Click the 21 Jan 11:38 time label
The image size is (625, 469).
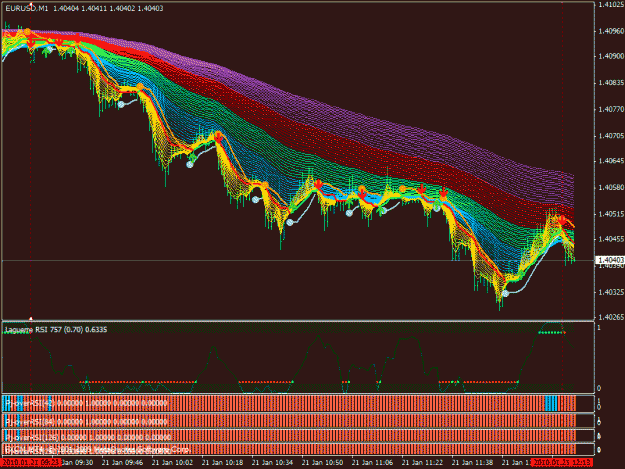click(472, 463)
